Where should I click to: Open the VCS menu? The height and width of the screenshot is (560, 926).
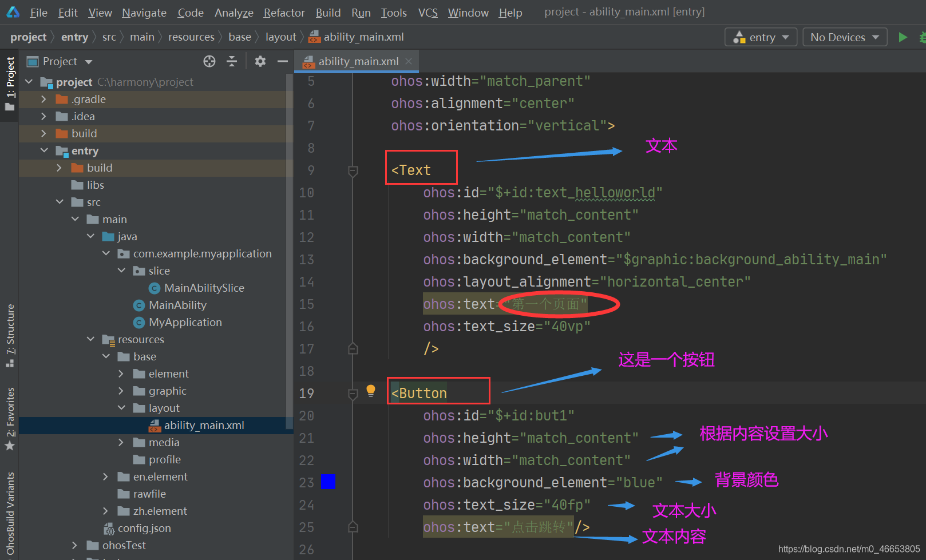click(428, 13)
